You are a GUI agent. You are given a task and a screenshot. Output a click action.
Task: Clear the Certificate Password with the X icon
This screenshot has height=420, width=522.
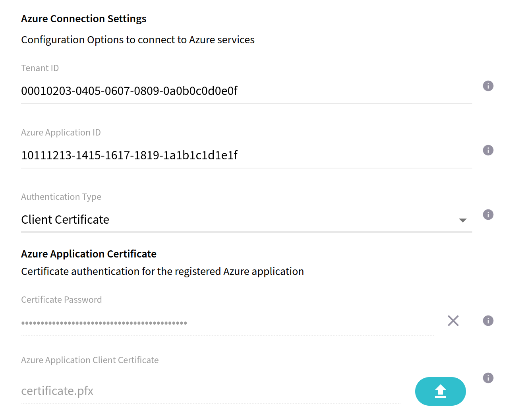(x=453, y=321)
